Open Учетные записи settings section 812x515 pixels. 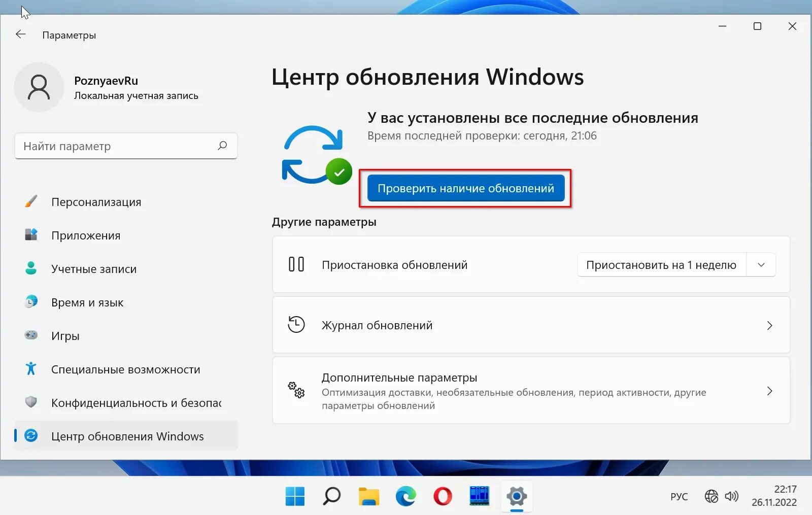(x=126, y=269)
